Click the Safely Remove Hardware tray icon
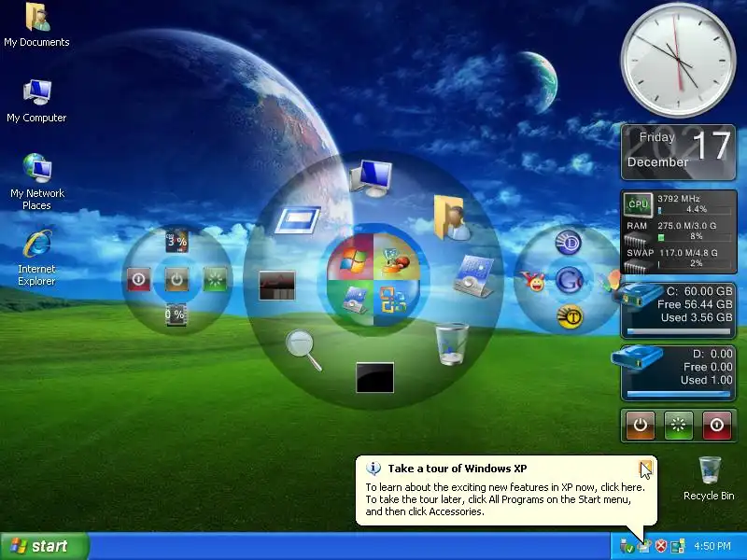 click(x=627, y=546)
